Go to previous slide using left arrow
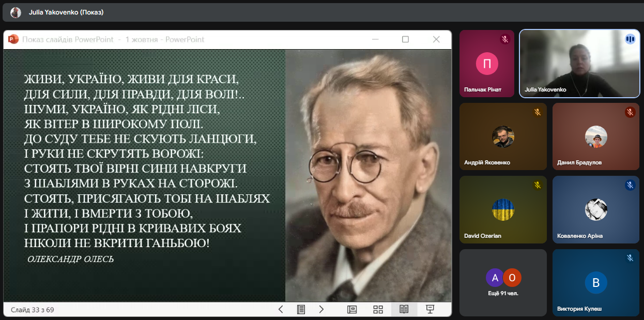Image resolution: width=644 pixels, height=320 pixels. pyautogui.click(x=281, y=309)
